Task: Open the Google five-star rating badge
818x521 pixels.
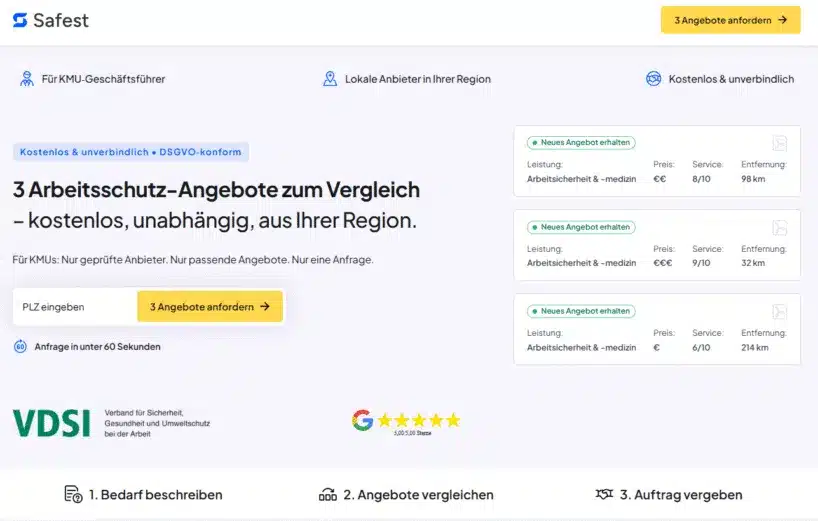Action: click(406, 422)
